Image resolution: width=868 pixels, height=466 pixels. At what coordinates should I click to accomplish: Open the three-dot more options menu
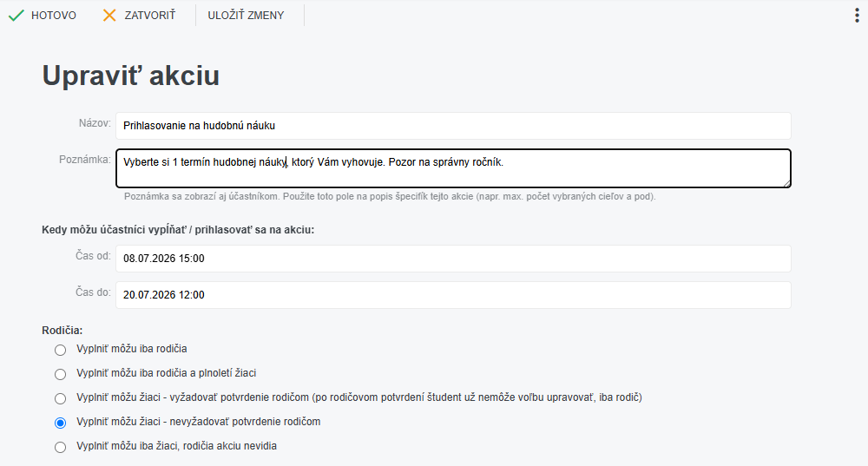point(857,15)
